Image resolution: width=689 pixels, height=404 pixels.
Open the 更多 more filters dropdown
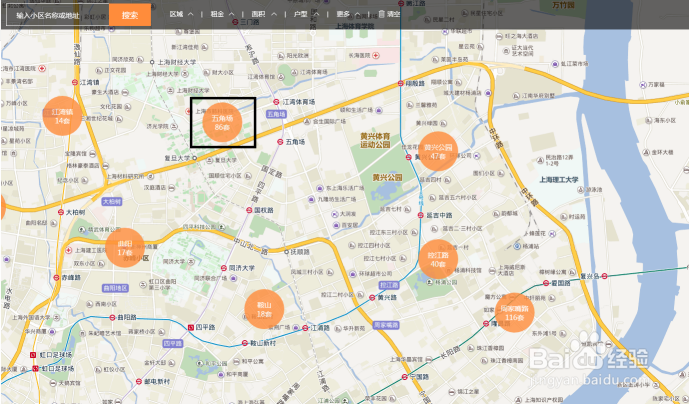click(348, 14)
